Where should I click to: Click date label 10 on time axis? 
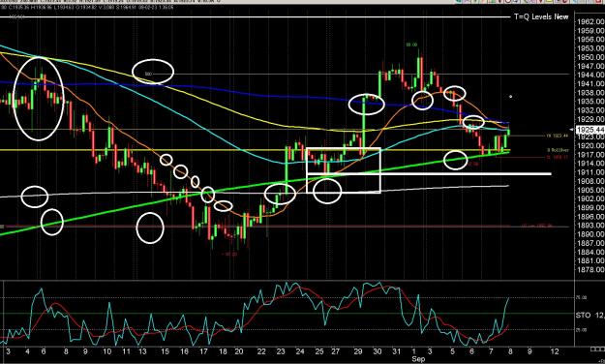106,351
